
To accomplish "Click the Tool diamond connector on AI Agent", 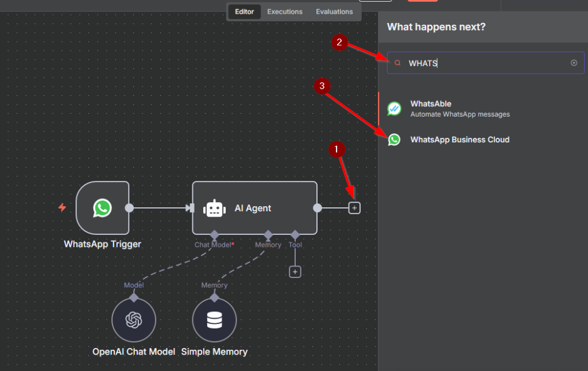I will (x=295, y=235).
